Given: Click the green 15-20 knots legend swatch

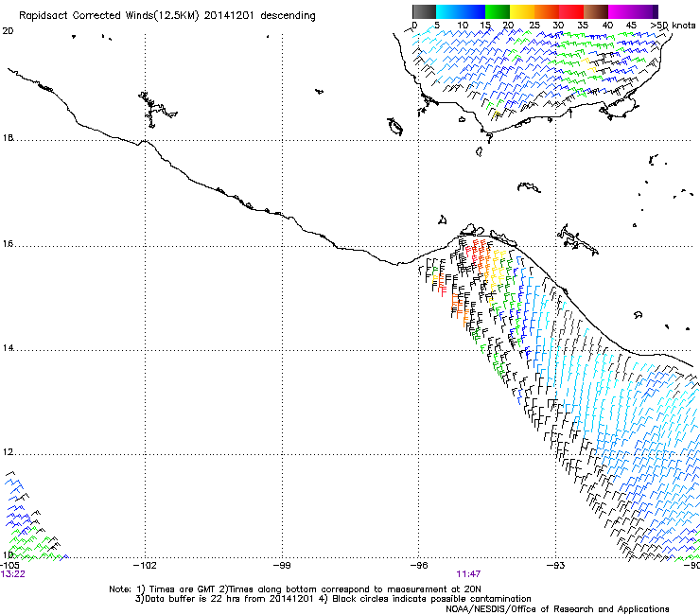Looking at the screenshot, I should pos(498,11).
